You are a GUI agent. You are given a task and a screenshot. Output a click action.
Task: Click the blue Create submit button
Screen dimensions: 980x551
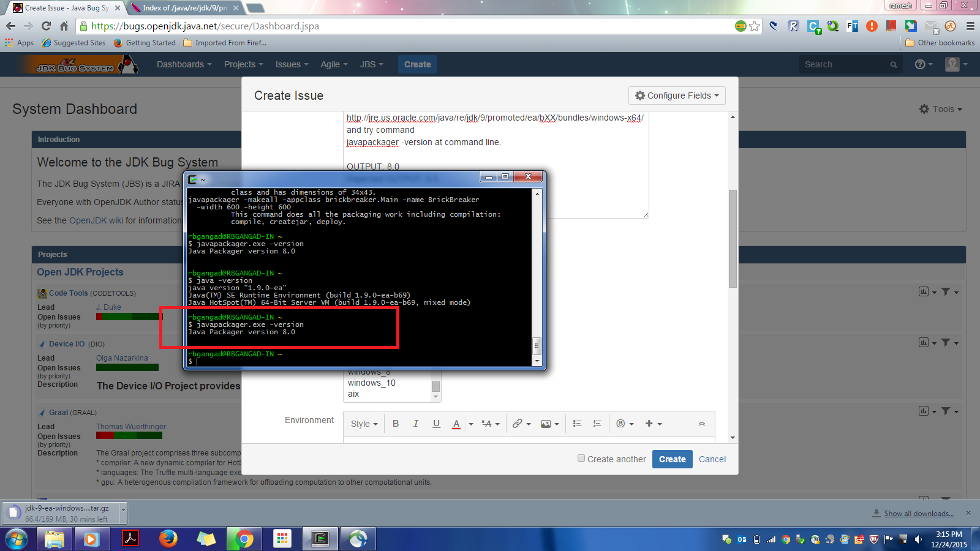click(672, 459)
